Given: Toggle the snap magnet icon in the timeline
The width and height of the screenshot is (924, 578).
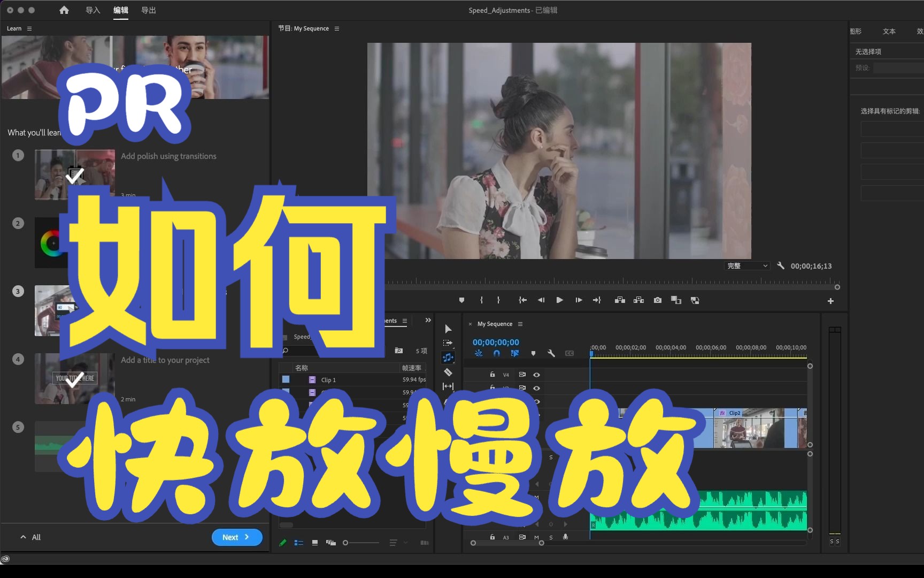Looking at the screenshot, I should click(497, 353).
